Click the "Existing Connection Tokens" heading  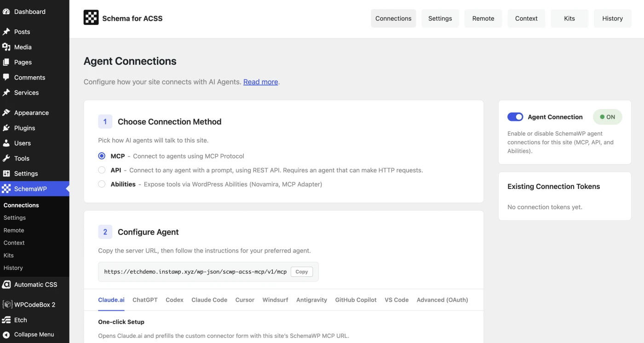554,186
